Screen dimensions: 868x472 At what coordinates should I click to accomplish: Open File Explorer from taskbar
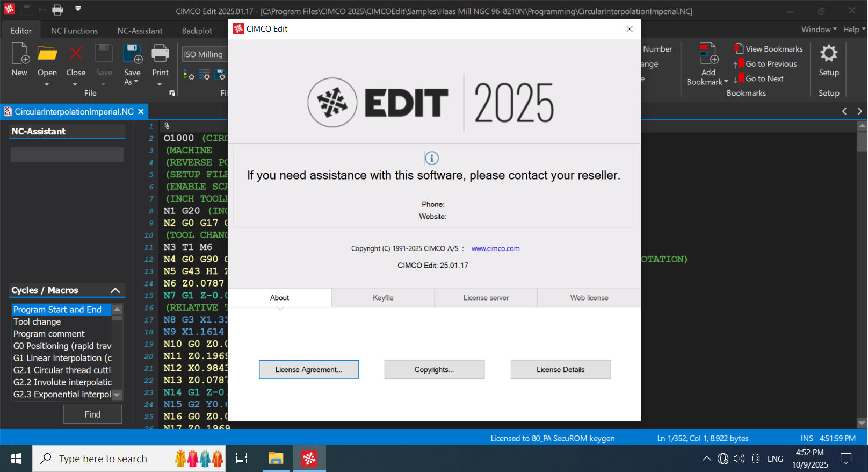276,459
